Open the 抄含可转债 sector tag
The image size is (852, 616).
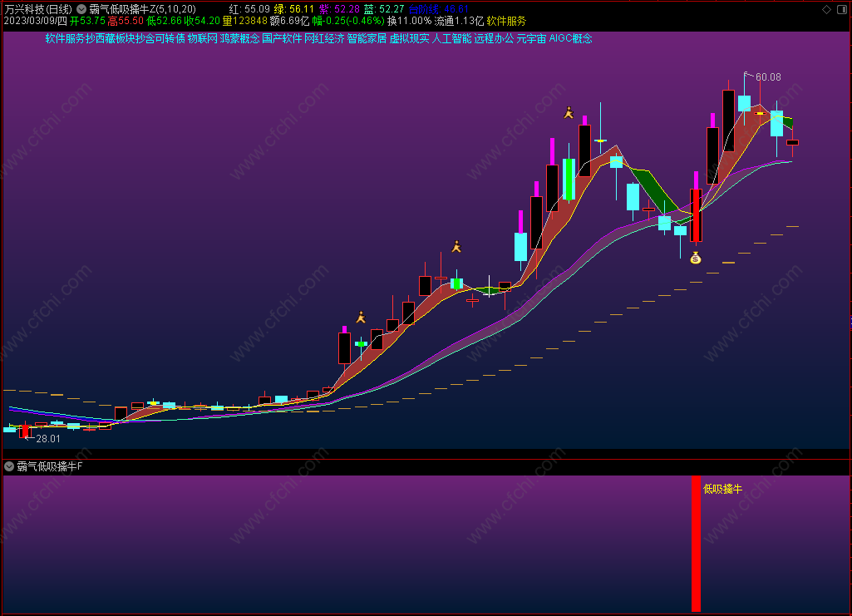pyautogui.click(x=160, y=38)
